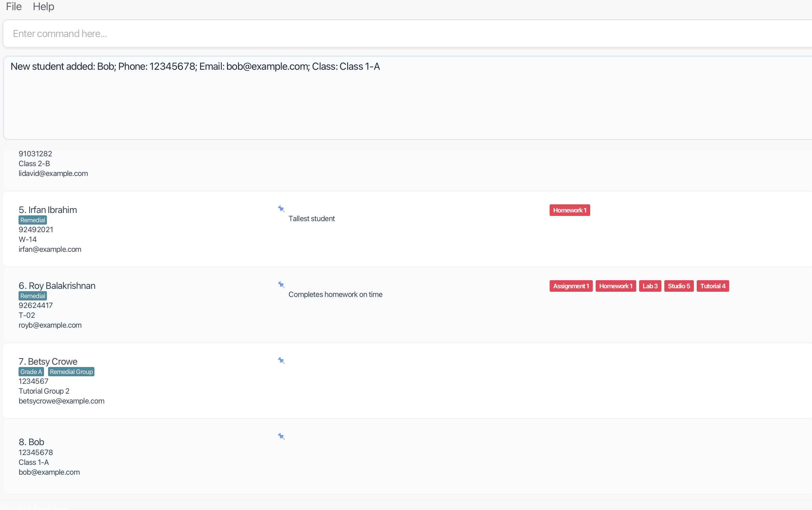Open the Help menu

click(43, 6)
